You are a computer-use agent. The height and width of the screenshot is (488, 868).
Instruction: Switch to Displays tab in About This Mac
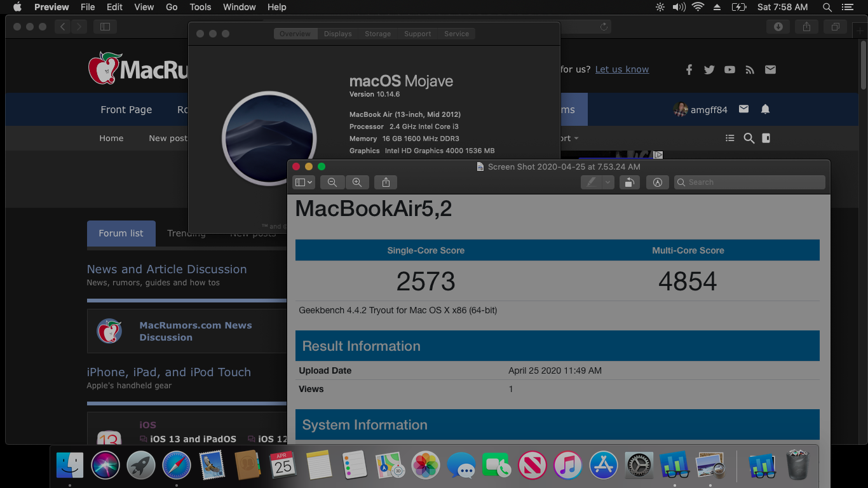click(x=337, y=34)
